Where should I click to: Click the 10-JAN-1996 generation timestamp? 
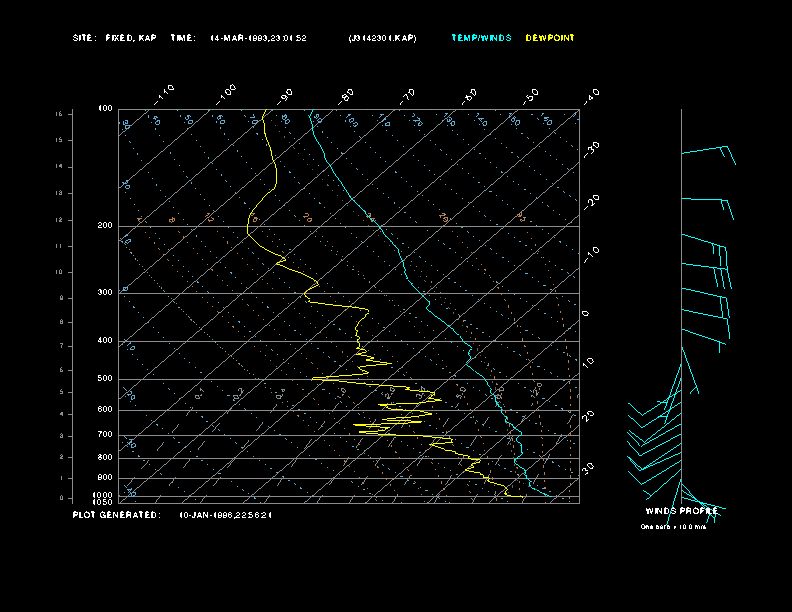pos(225,515)
